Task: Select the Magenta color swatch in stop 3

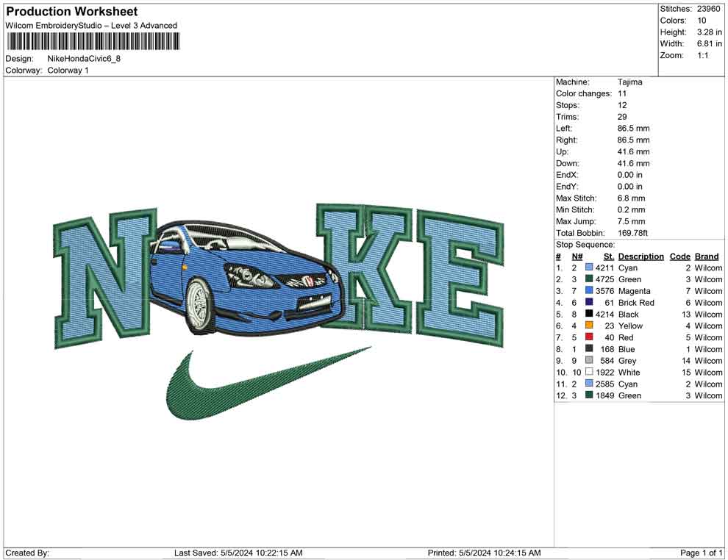Action: (588, 291)
